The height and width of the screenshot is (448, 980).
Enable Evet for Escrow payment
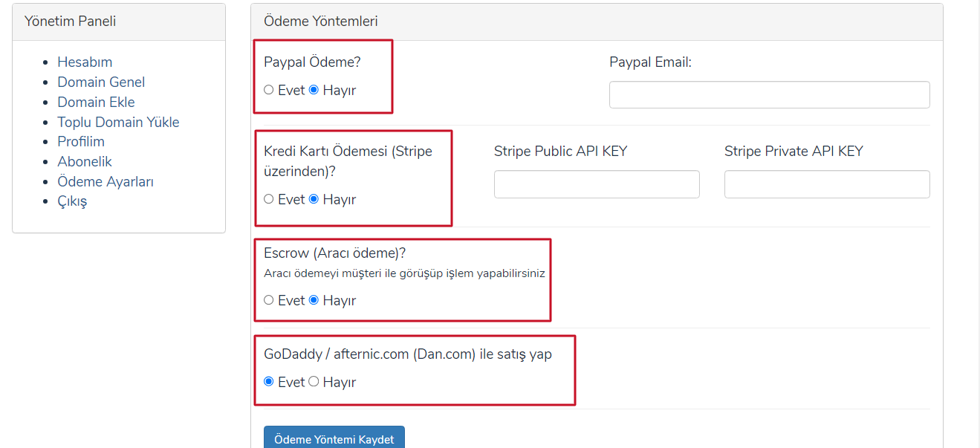(269, 300)
